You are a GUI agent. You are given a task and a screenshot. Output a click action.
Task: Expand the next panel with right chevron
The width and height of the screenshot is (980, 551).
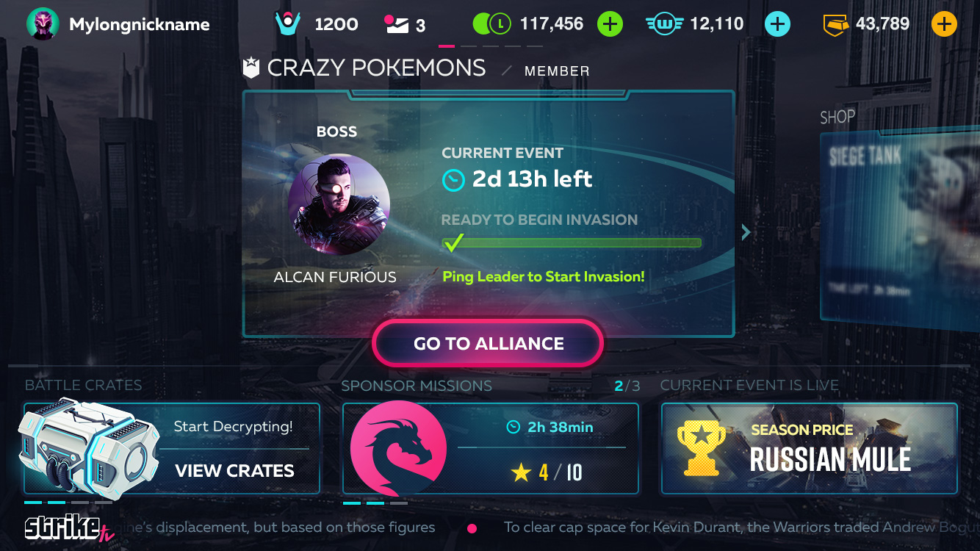point(746,233)
